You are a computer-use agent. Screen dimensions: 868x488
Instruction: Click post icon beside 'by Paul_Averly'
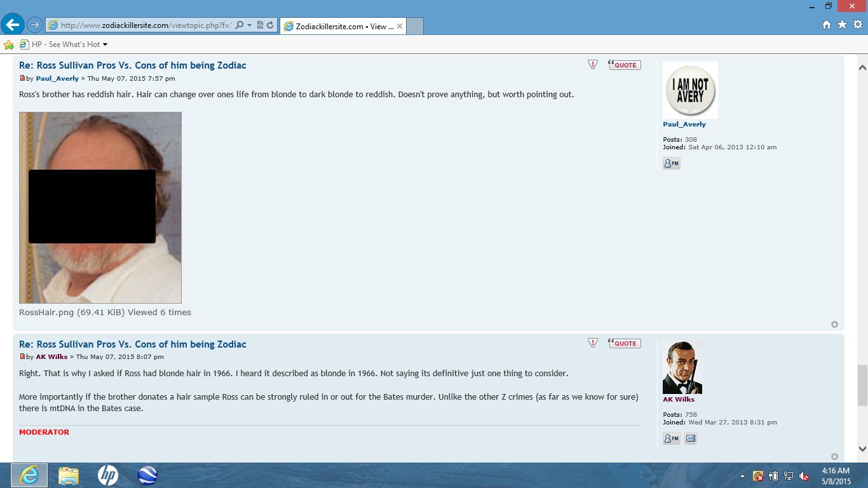click(22, 78)
